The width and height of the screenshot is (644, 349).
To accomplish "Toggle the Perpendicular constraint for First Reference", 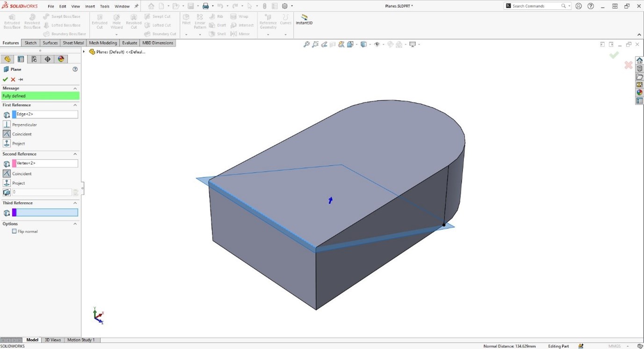I will click(x=7, y=124).
